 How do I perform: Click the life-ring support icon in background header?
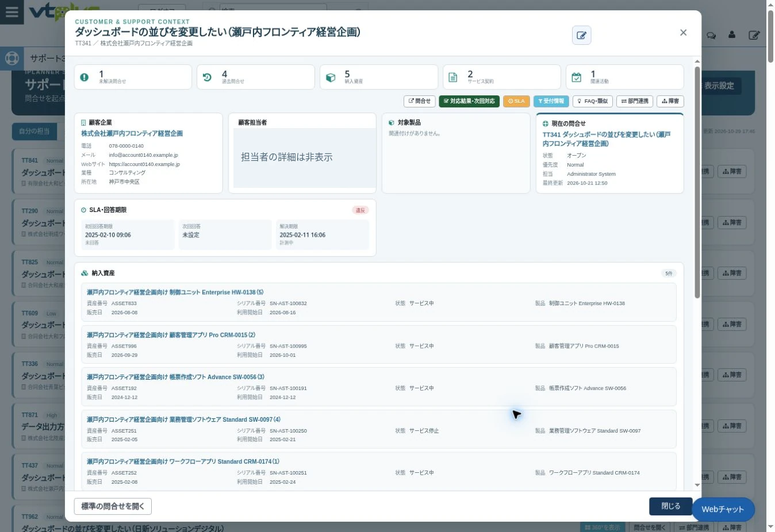(x=12, y=58)
